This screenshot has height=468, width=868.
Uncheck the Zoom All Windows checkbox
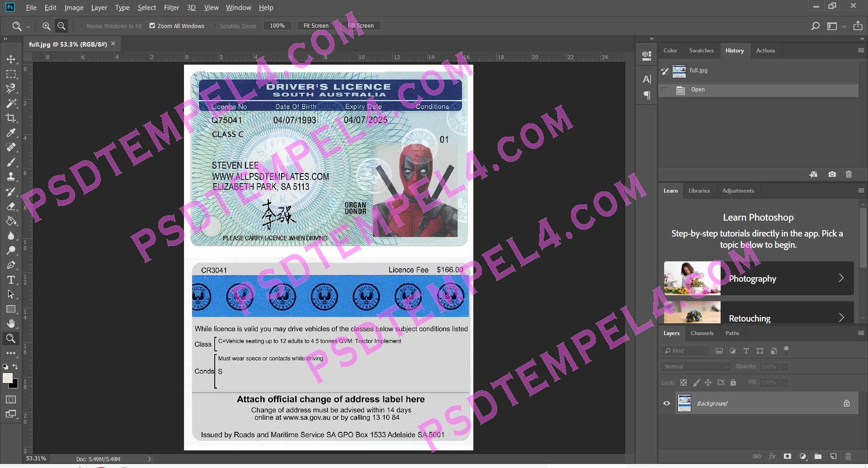click(152, 26)
